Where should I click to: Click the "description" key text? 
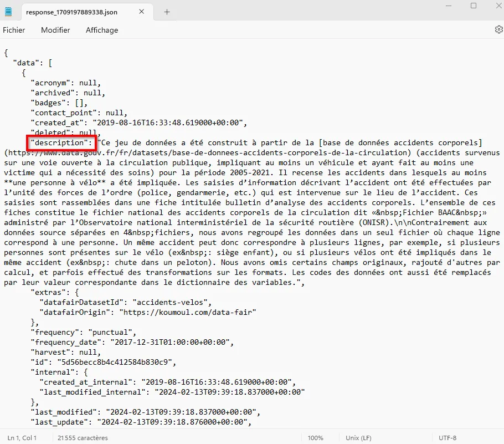tap(59, 142)
